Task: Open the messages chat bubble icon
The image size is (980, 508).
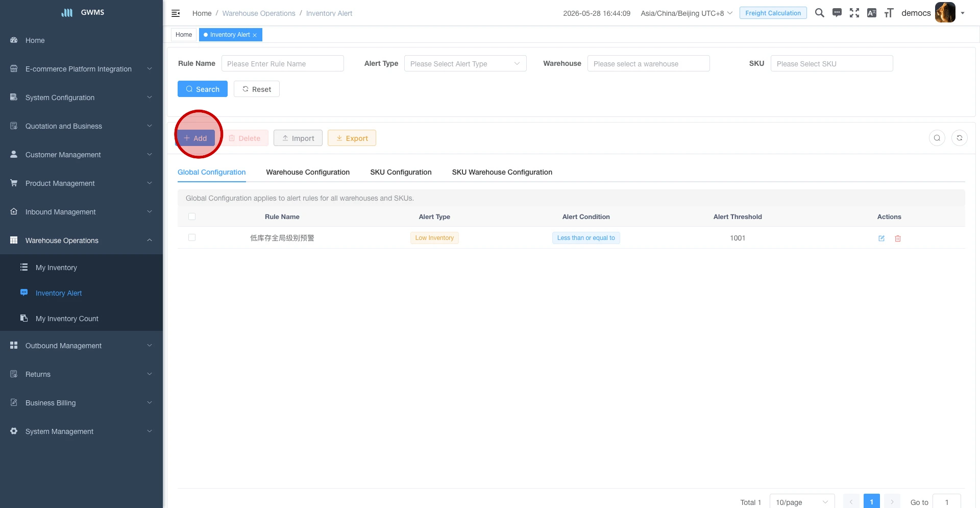Action: 837,13
